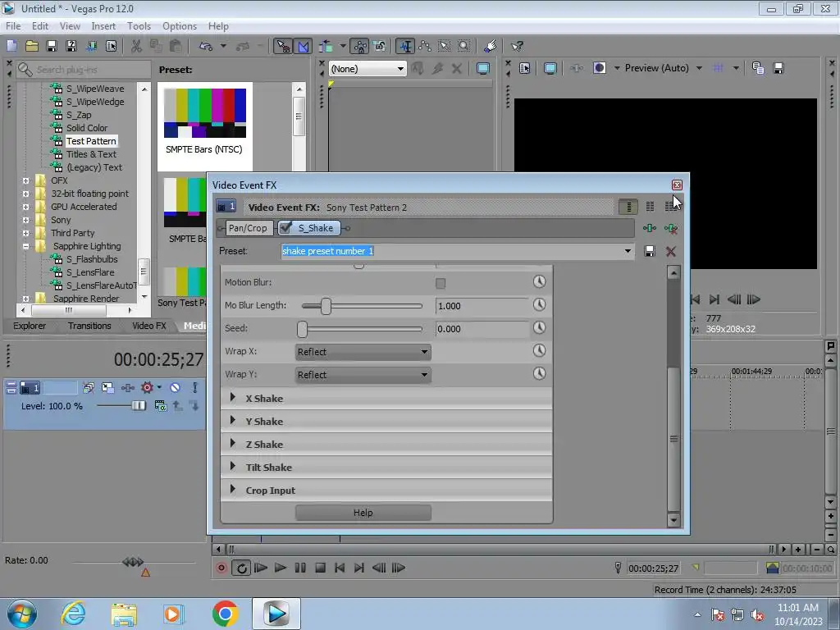Click the Mo Blur Length animate clock

pyautogui.click(x=540, y=305)
